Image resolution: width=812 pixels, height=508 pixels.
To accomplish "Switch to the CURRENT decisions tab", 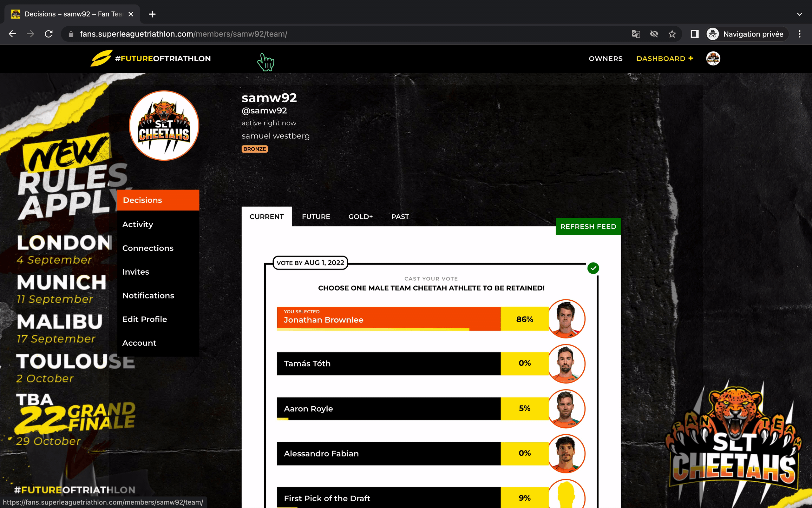I will [267, 217].
